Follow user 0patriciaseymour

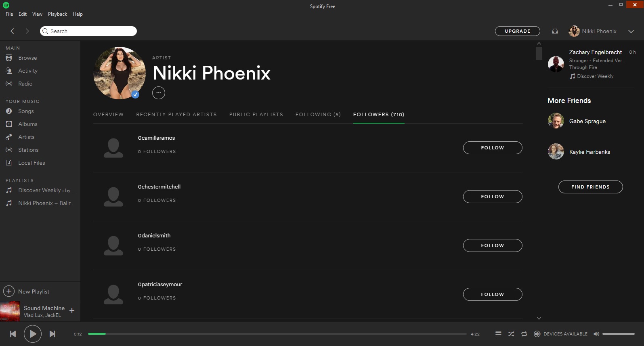[x=493, y=294]
